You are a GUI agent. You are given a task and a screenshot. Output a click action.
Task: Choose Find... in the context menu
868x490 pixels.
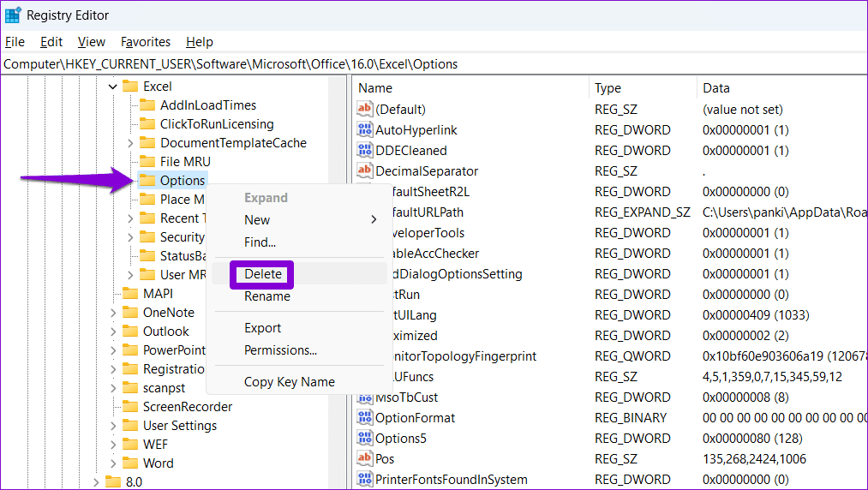point(299,242)
